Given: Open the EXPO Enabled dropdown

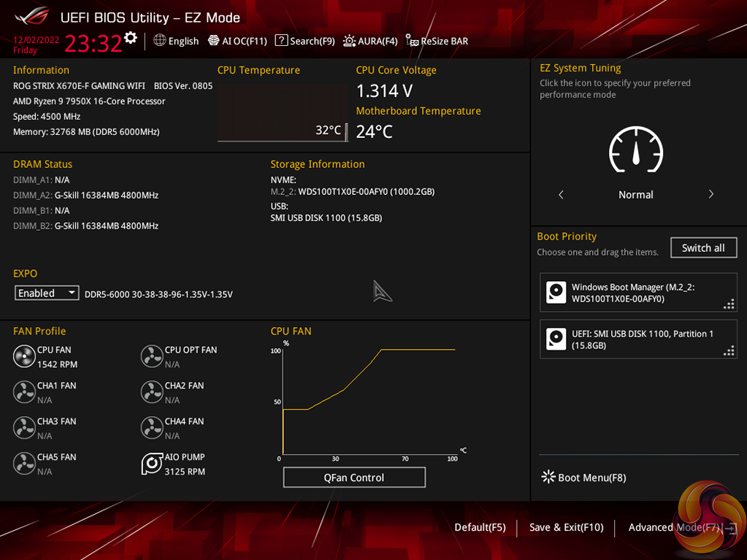Looking at the screenshot, I should (x=47, y=293).
